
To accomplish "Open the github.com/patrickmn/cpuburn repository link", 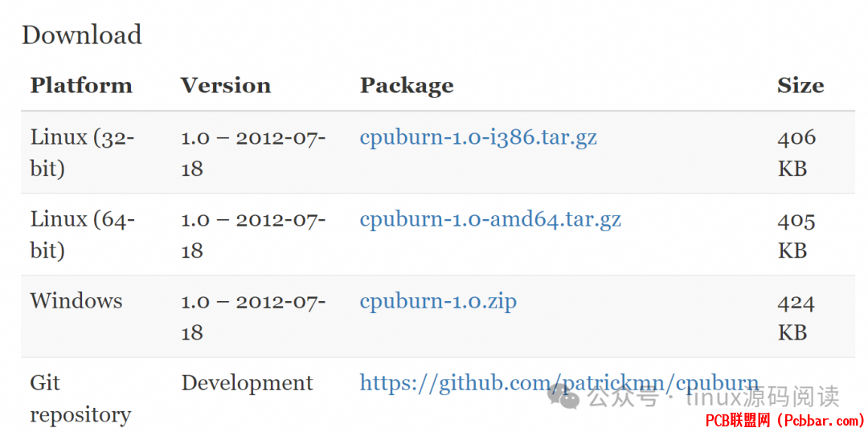I will click(559, 382).
